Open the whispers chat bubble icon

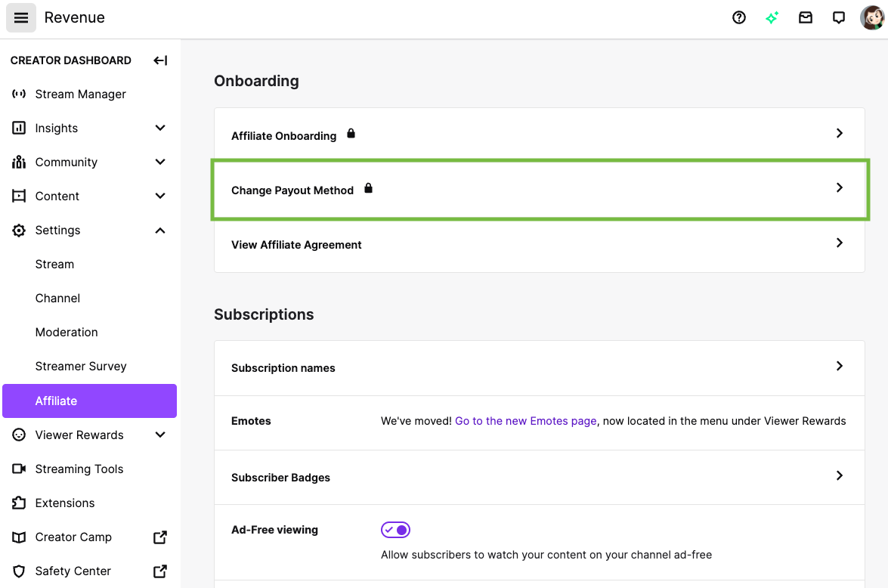tap(838, 17)
